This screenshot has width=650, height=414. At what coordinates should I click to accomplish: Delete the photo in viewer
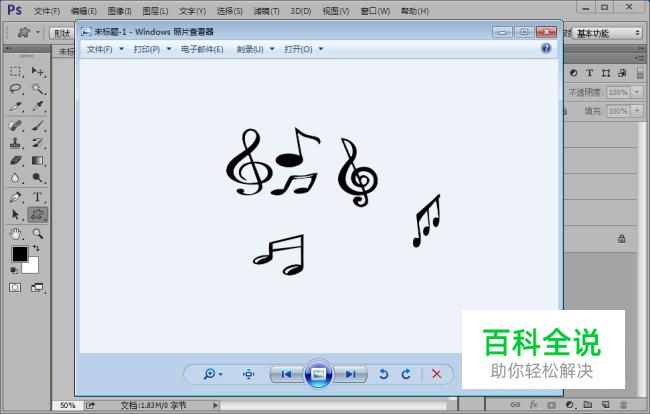click(x=436, y=374)
